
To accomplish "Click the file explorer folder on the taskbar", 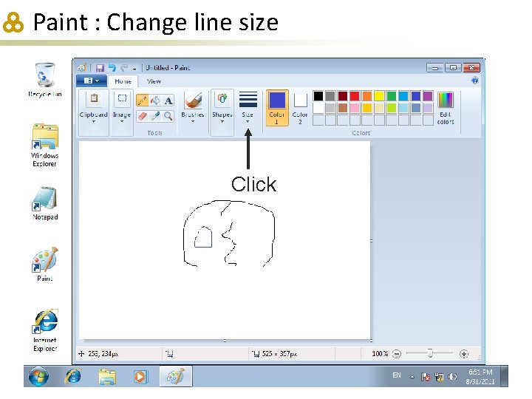I will [107, 376].
